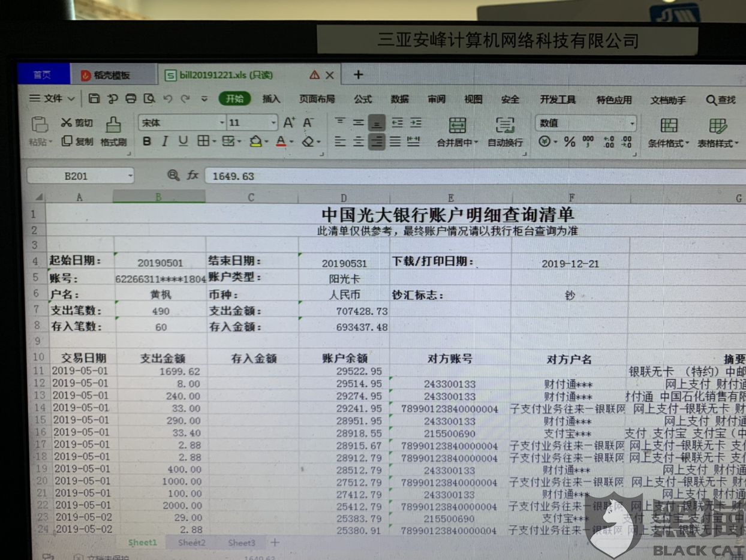Switch to the View (视图) tab
The image size is (746, 560).
pos(473,99)
